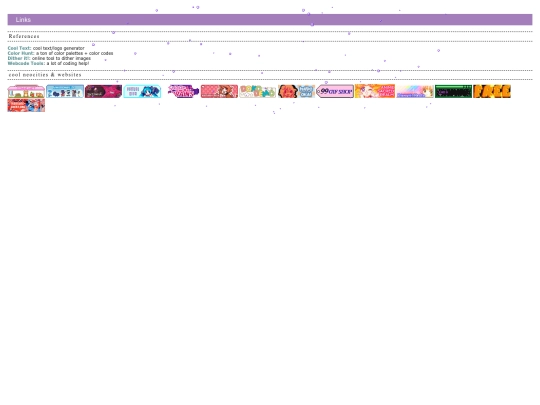540x405 pixels.
Task: Open the Webcode Tools link
Action: click(26, 63)
